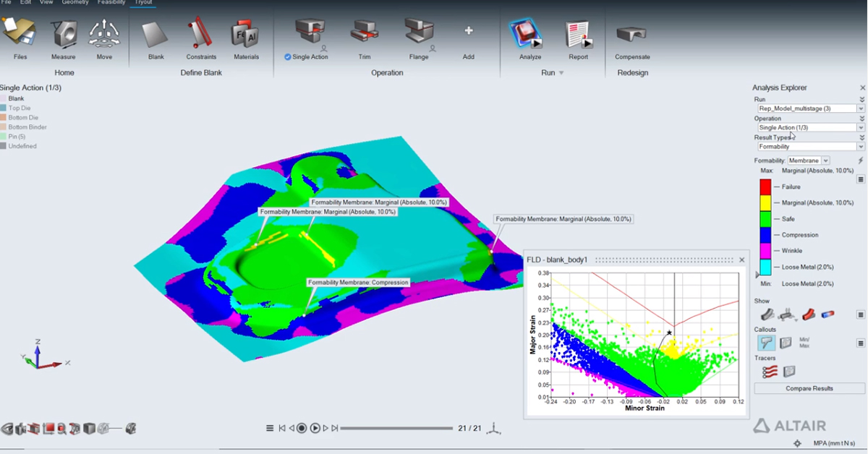Click the Tracers red lines icon
This screenshot has height=454, width=868.
(770, 372)
